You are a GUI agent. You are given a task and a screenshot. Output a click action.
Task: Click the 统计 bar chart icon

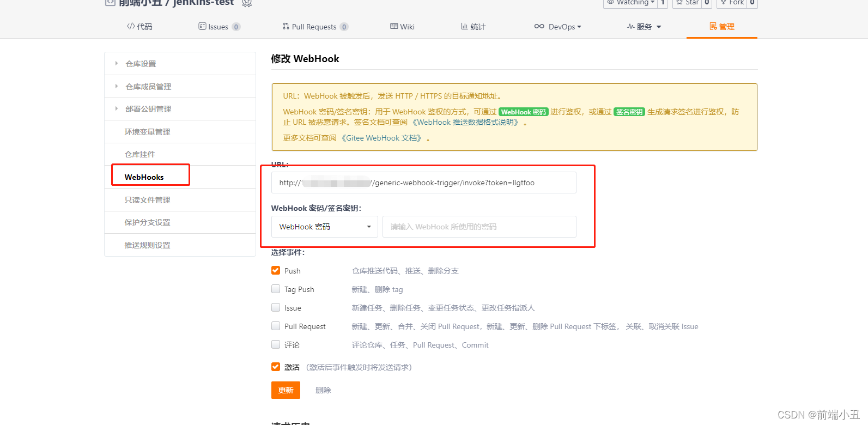click(464, 26)
